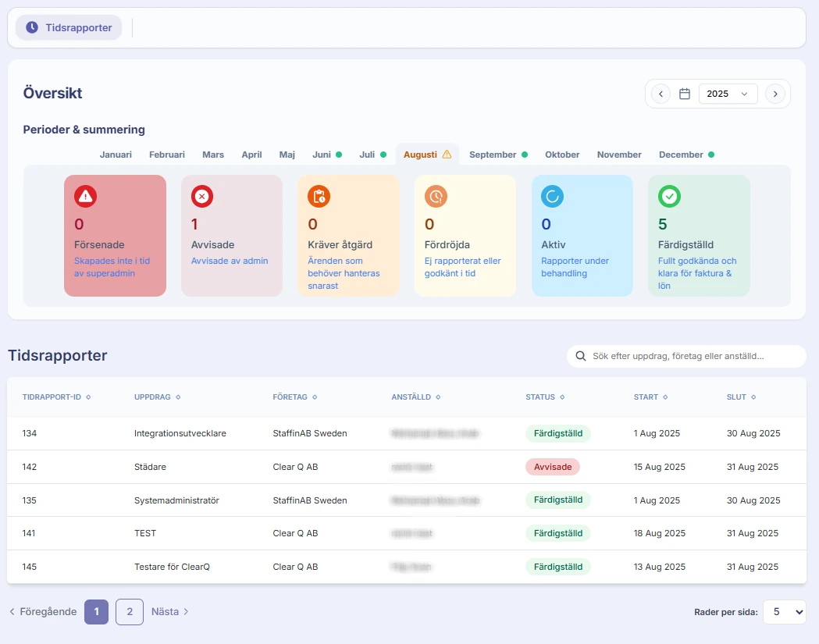819x644 pixels.
Task: Open the Aktiv summary card
Action: pos(582,236)
